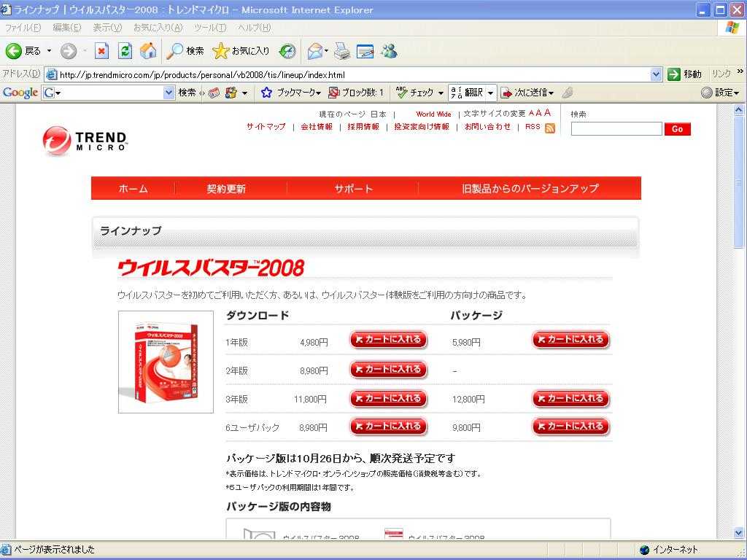Viewport: 747px width, 560px height.
Task: Open Mail icon dropdown arrow
Action: tap(326, 50)
